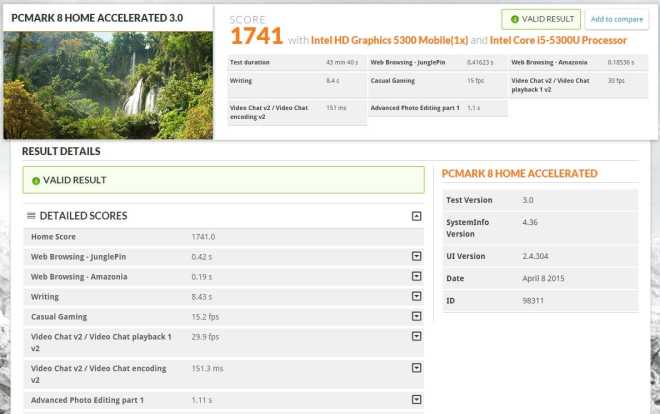Select the UI Version value 2.4.304
This screenshot has height=414, width=660.
click(x=535, y=256)
